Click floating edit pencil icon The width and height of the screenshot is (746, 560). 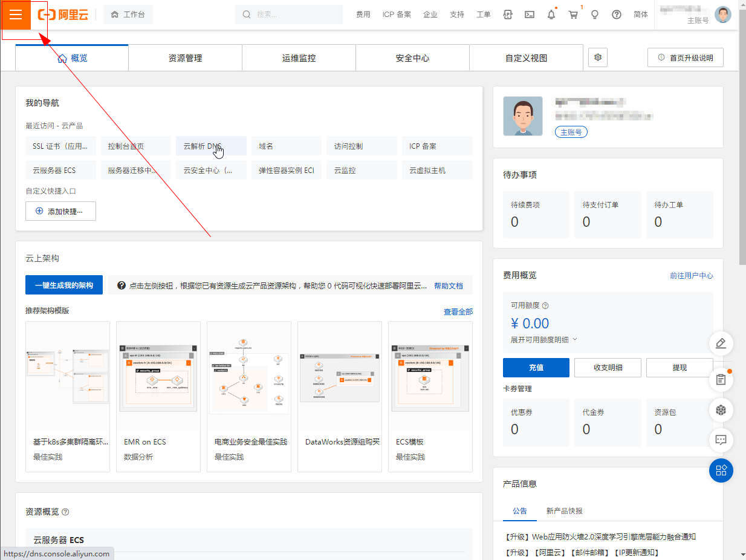click(721, 343)
